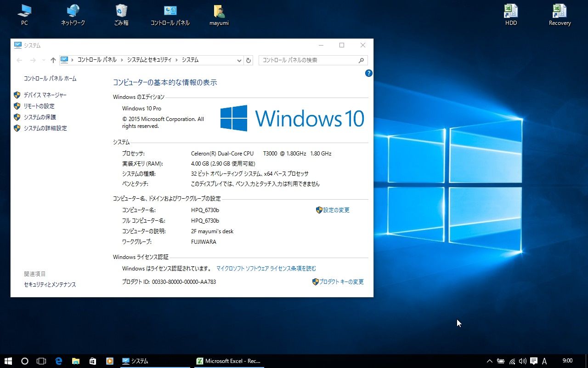Switch to the システム taskbar window button

[156, 361]
